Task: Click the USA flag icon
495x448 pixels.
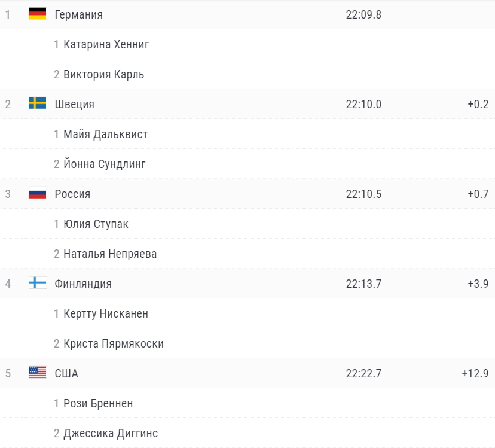Action: tap(38, 373)
